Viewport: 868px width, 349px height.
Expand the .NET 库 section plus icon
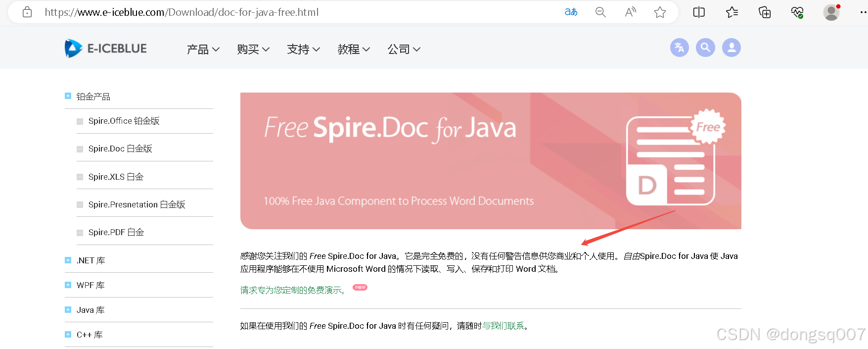click(68, 260)
